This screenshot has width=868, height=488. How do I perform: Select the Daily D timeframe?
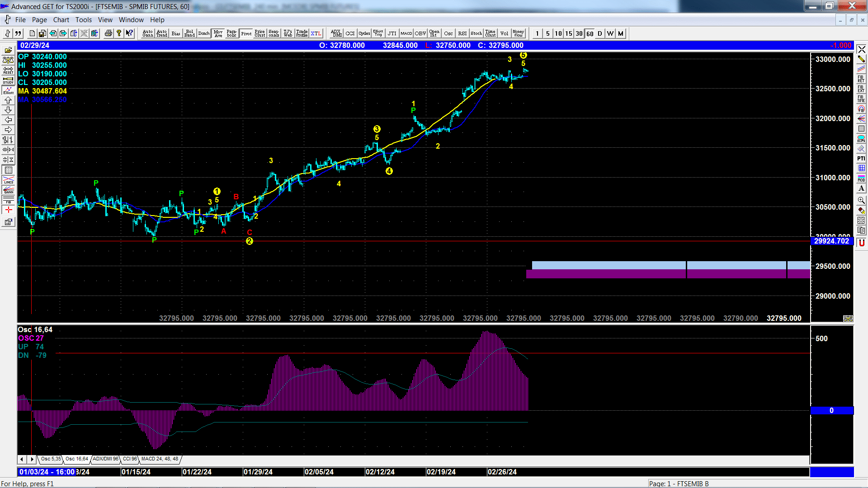(x=600, y=33)
